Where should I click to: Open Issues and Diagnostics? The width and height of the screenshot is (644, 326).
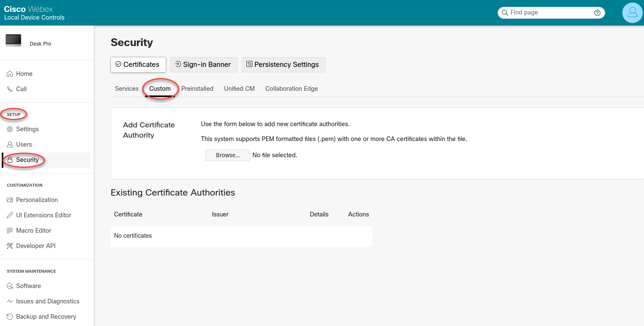(x=48, y=301)
